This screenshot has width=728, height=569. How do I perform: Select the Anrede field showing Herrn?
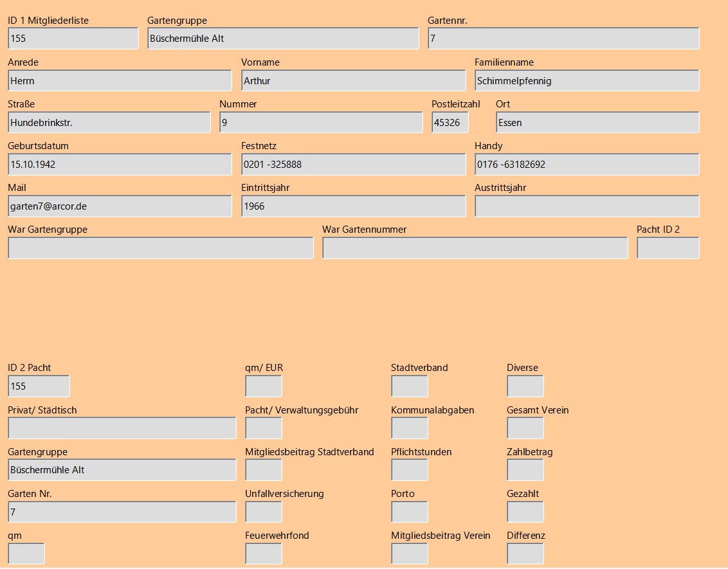[x=119, y=80]
